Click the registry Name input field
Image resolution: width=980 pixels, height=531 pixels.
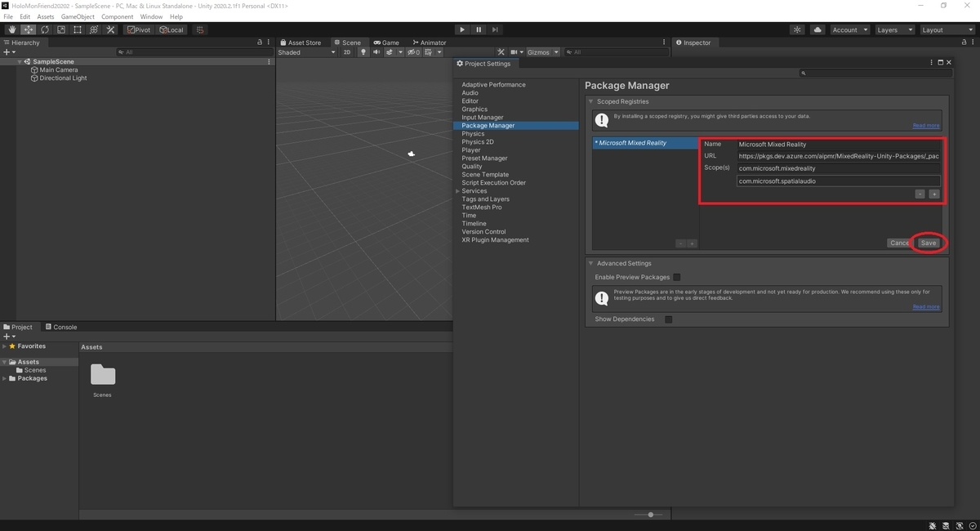pos(839,145)
